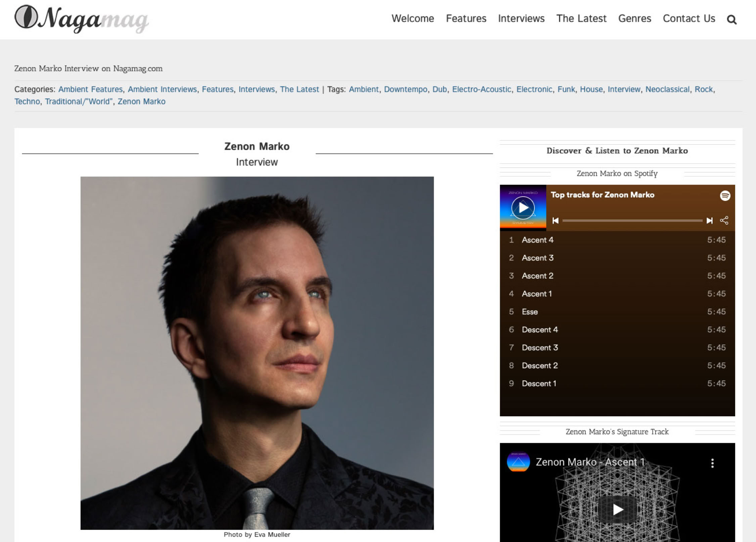Click the Neoclassical tag link
The width and height of the screenshot is (756, 542).
(x=667, y=89)
